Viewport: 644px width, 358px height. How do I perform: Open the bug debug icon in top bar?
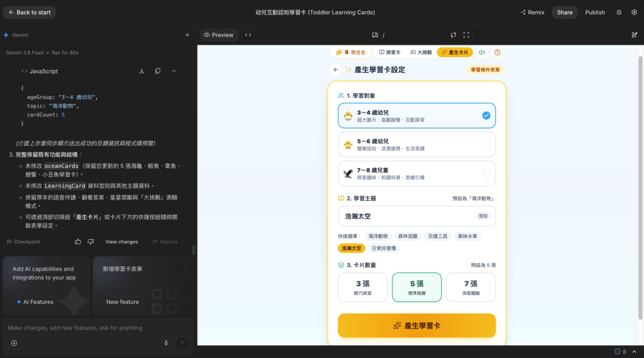pyautogui.click(x=619, y=13)
